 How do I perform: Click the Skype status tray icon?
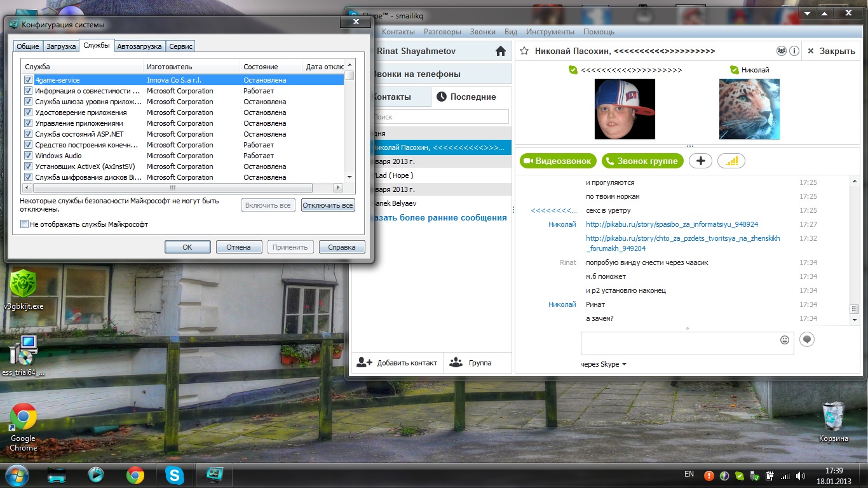click(x=739, y=475)
